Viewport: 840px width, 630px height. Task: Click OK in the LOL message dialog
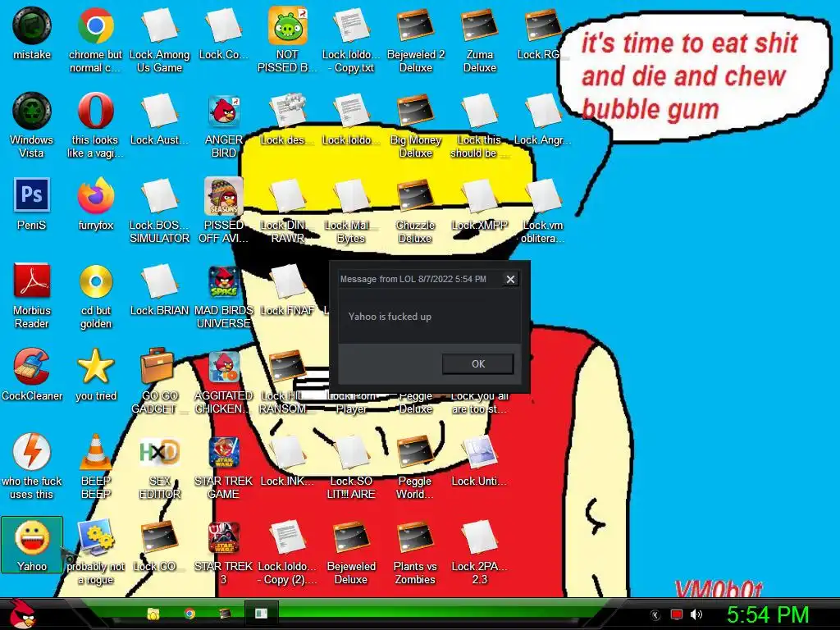pyautogui.click(x=478, y=363)
